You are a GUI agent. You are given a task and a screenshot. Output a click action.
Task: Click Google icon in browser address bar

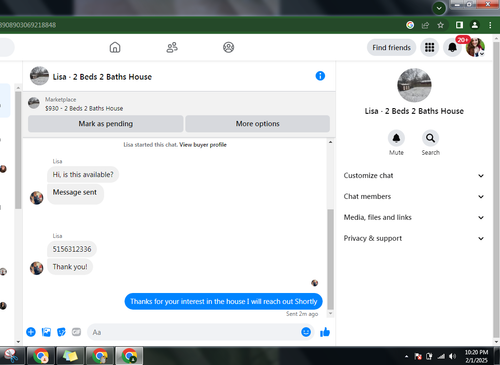pyautogui.click(x=410, y=25)
